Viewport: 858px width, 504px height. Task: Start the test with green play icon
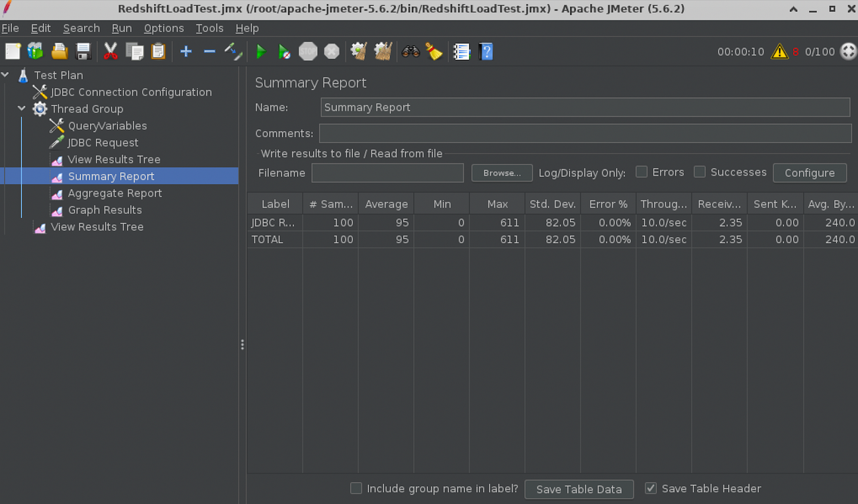pos(261,51)
